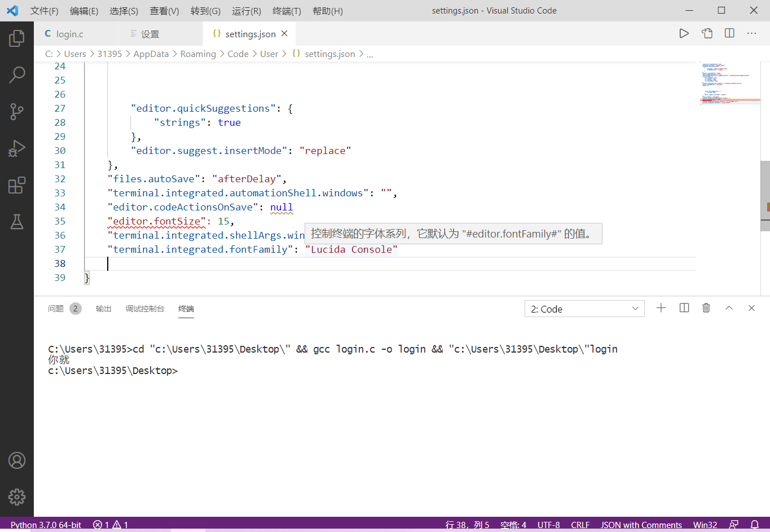This screenshot has width=770, height=532.
Task: Click "editor.fontSize" key on line 35
Action: pyautogui.click(x=157, y=221)
